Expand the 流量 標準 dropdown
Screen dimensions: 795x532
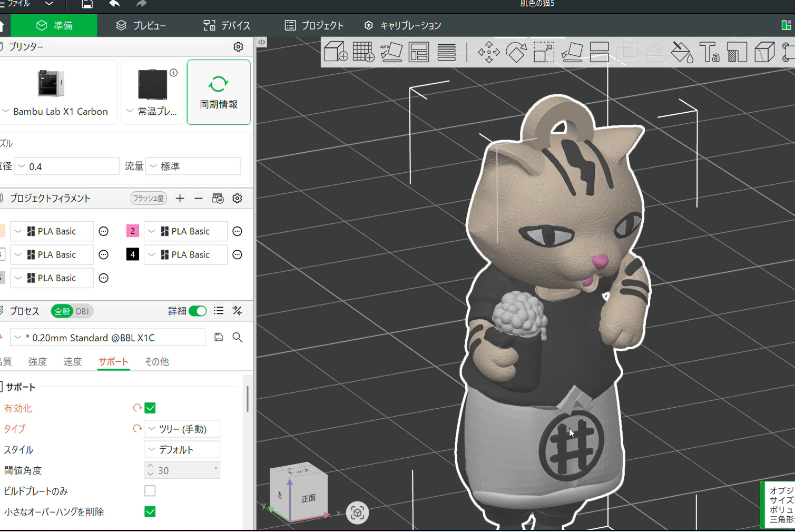coord(193,166)
